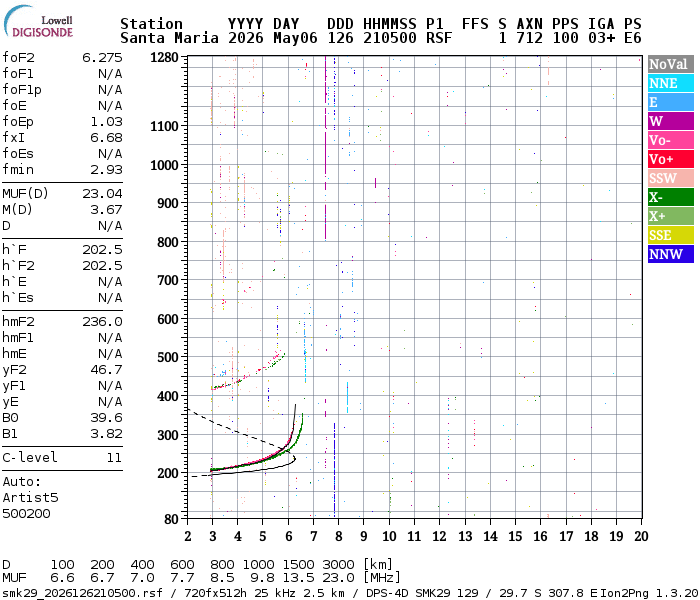Select the NNE cyan legend swatch
This screenshot has height=600, width=700.
(671, 83)
